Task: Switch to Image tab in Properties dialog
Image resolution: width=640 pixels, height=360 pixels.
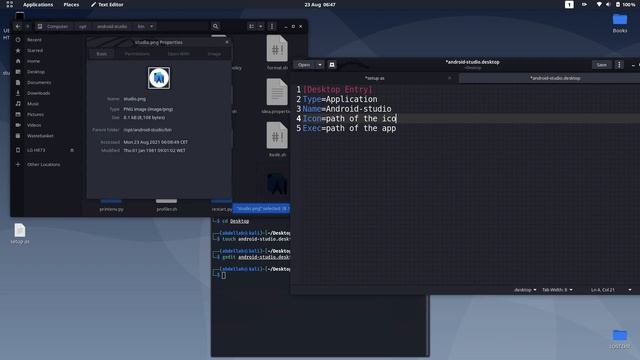Action: click(214, 54)
